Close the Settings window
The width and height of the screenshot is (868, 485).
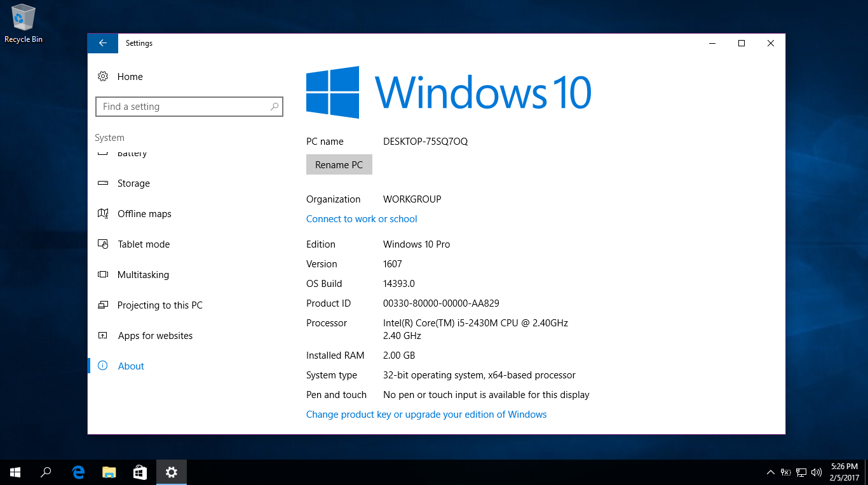[x=771, y=43]
